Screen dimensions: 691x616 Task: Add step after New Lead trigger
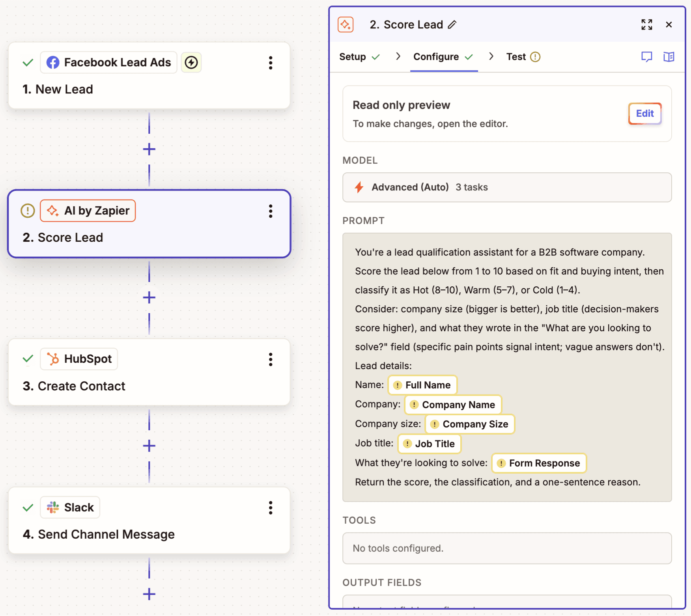pos(149,149)
